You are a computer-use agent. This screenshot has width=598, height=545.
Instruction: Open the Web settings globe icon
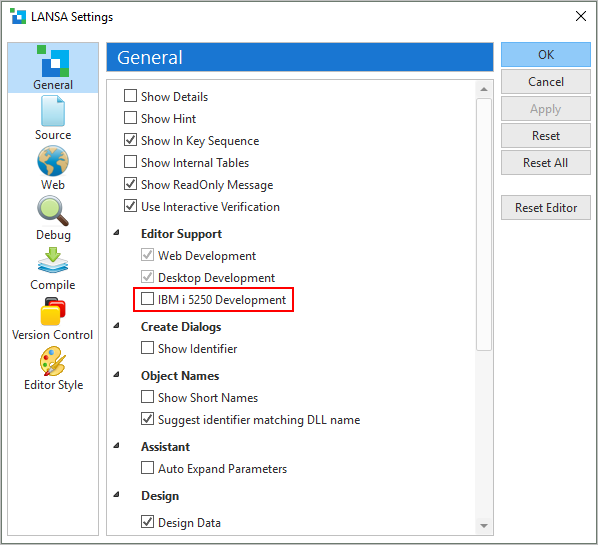[x=53, y=161]
